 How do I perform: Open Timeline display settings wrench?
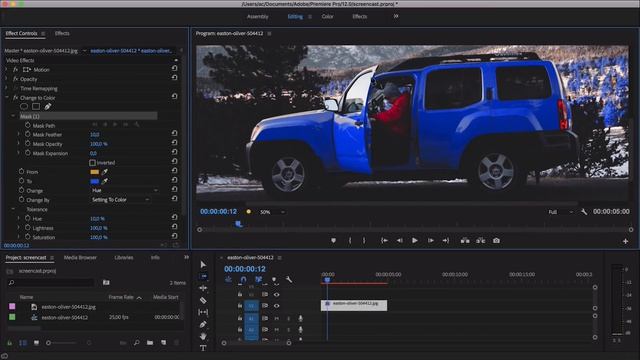[289, 280]
